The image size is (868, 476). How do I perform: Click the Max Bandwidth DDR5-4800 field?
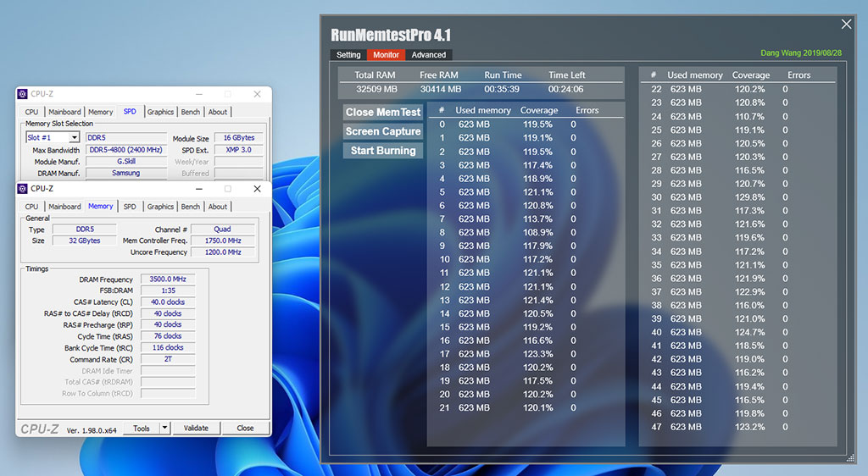(x=125, y=150)
